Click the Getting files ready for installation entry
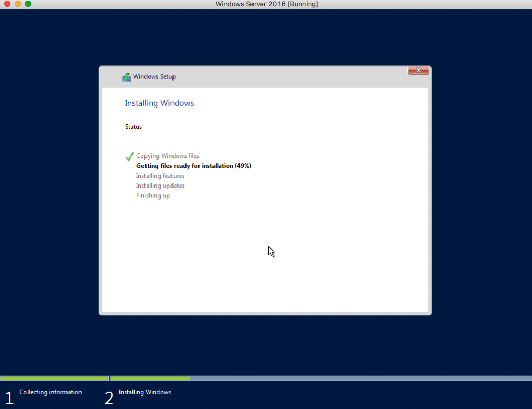This screenshot has height=409, width=532. (193, 165)
